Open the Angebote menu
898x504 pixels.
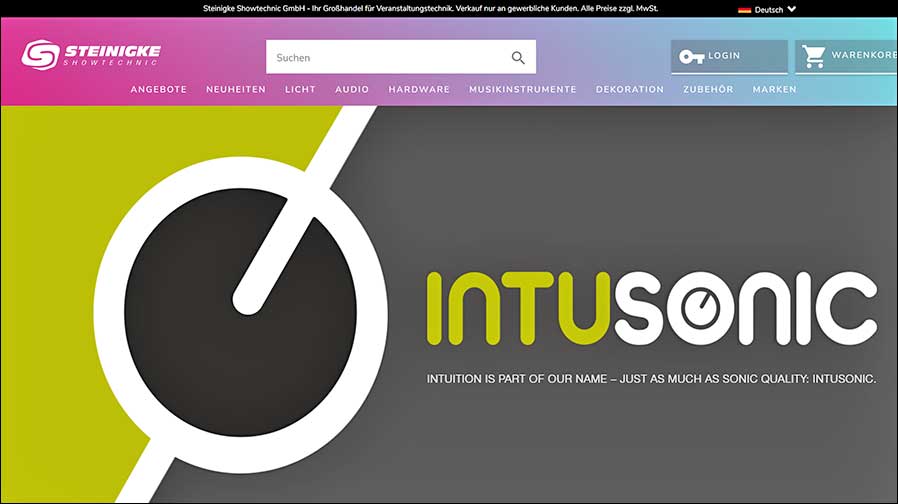pos(159,89)
